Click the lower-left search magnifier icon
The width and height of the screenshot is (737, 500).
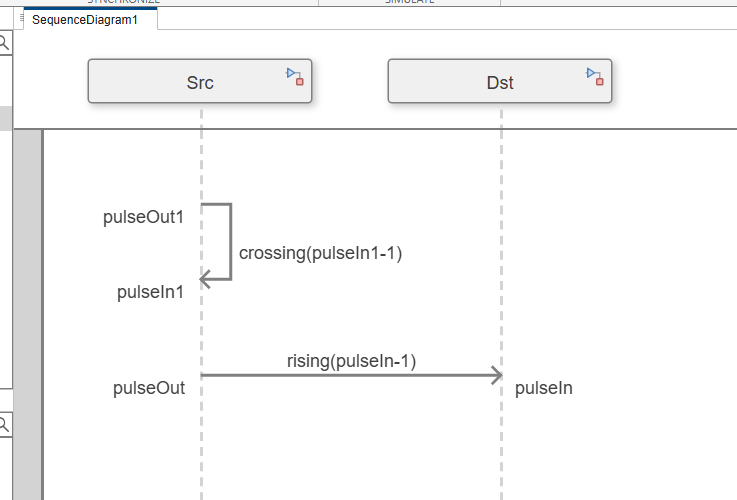click(4, 424)
